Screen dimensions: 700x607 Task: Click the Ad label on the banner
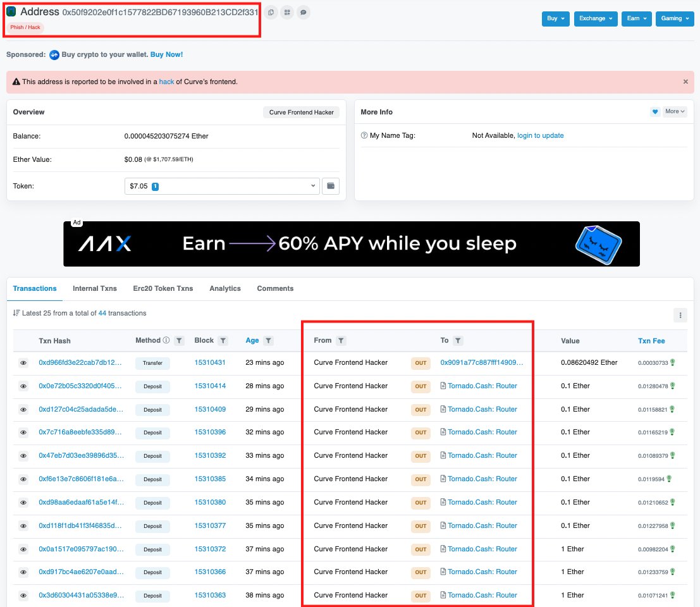tap(77, 223)
